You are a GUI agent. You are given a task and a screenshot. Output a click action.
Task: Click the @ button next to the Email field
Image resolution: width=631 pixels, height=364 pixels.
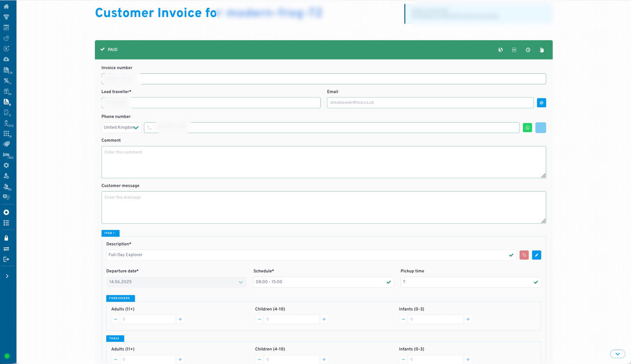pyautogui.click(x=541, y=102)
